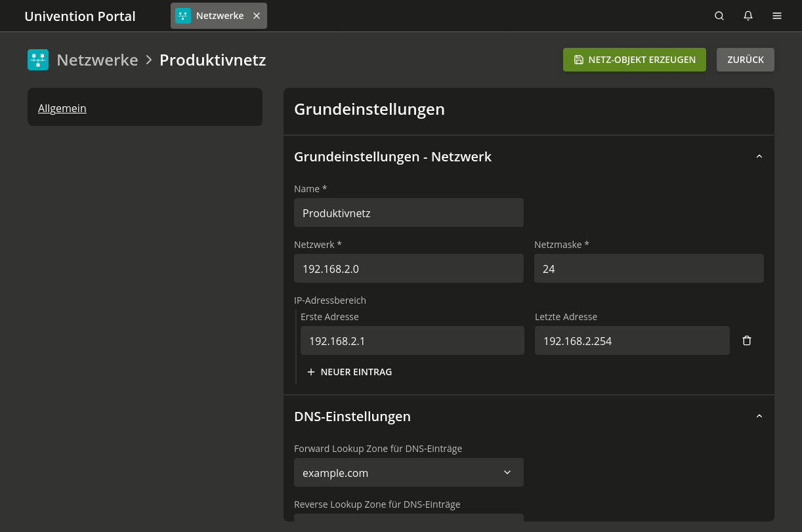
Task: Click the Netzwerke module icon in breadcrumb
Action: click(x=38, y=60)
